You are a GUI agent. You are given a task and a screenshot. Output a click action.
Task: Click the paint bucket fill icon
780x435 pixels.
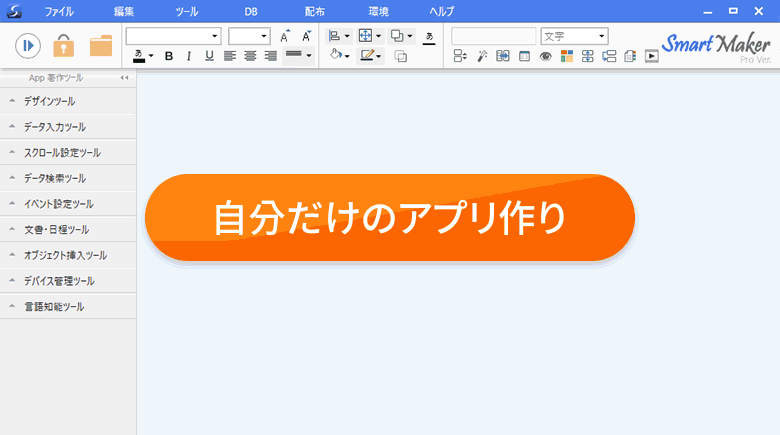tap(336, 55)
